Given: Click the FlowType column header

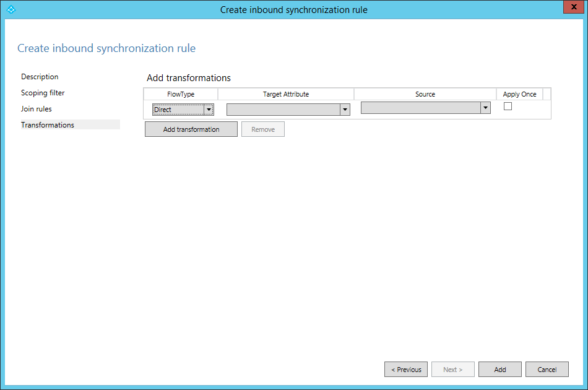Looking at the screenshot, I should 181,94.
